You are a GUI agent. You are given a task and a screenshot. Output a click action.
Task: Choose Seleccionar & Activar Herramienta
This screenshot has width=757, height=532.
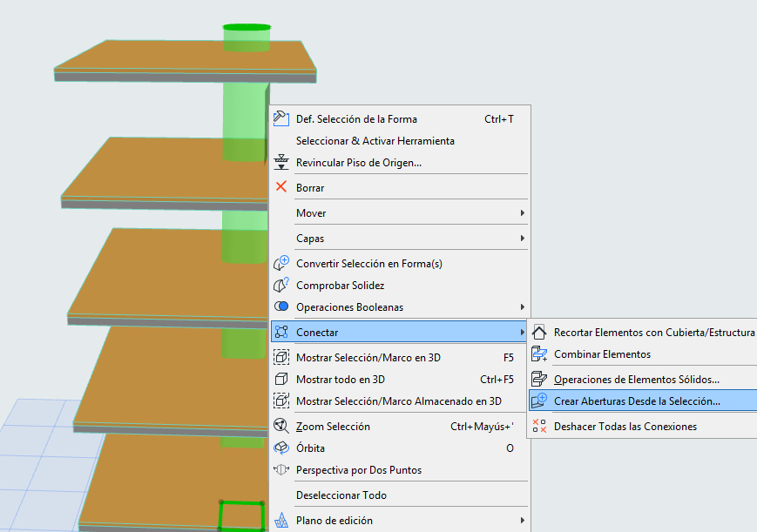click(400, 140)
